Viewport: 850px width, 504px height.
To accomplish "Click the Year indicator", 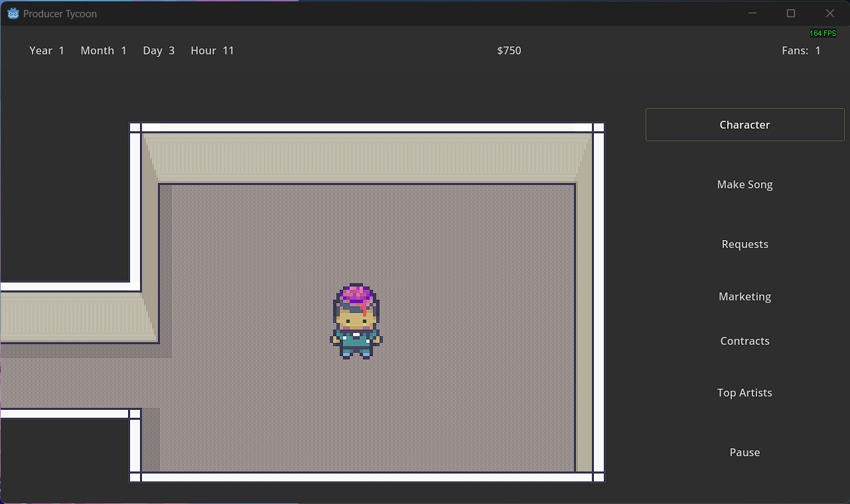I will (46, 50).
